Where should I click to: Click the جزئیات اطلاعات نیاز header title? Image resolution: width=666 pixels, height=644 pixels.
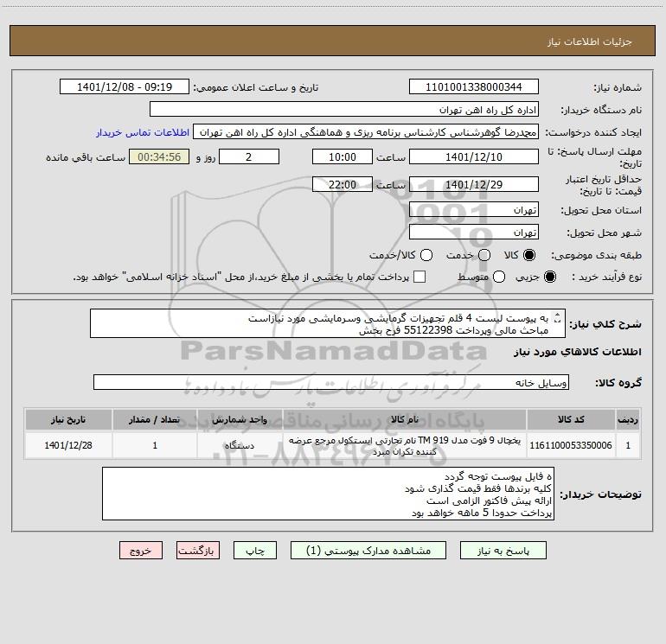[590, 41]
